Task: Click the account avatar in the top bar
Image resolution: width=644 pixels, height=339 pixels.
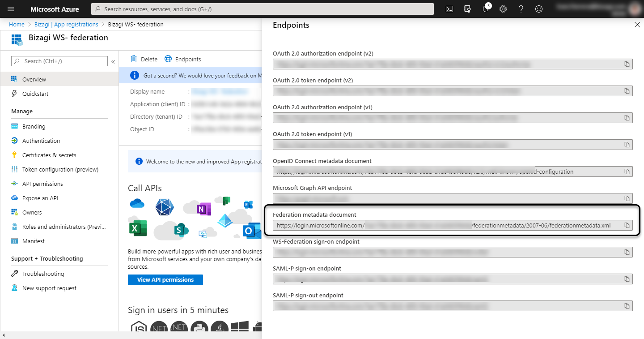Action: pos(634,9)
